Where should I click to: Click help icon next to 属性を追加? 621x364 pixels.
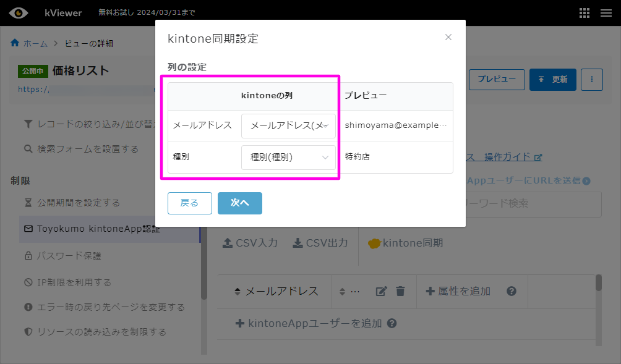tap(512, 291)
